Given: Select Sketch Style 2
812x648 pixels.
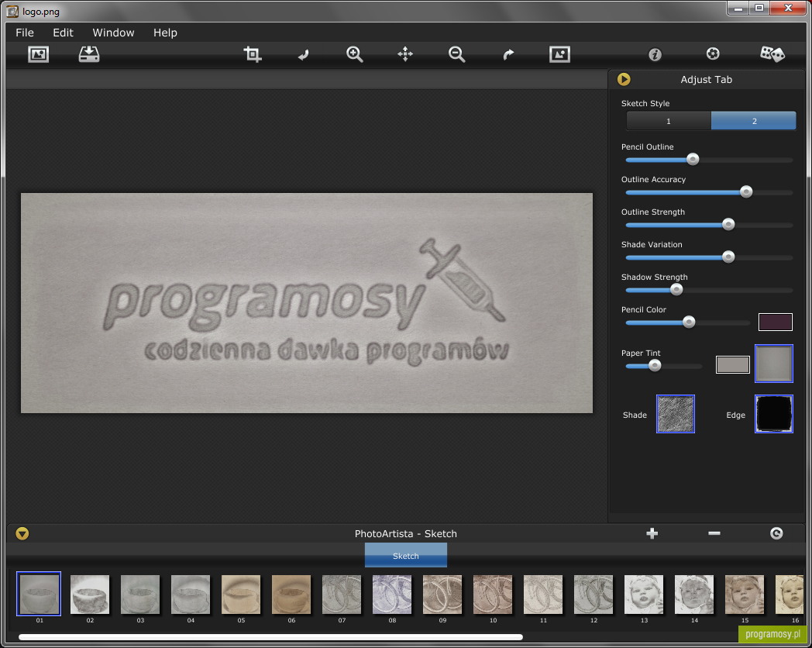Looking at the screenshot, I should pos(753,121).
